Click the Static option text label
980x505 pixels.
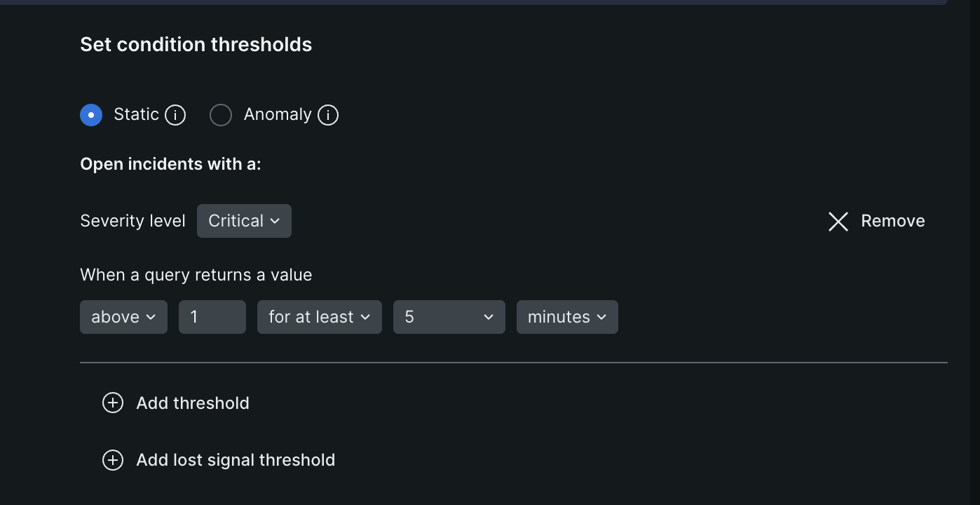pyautogui.click(x=136, y=114)
